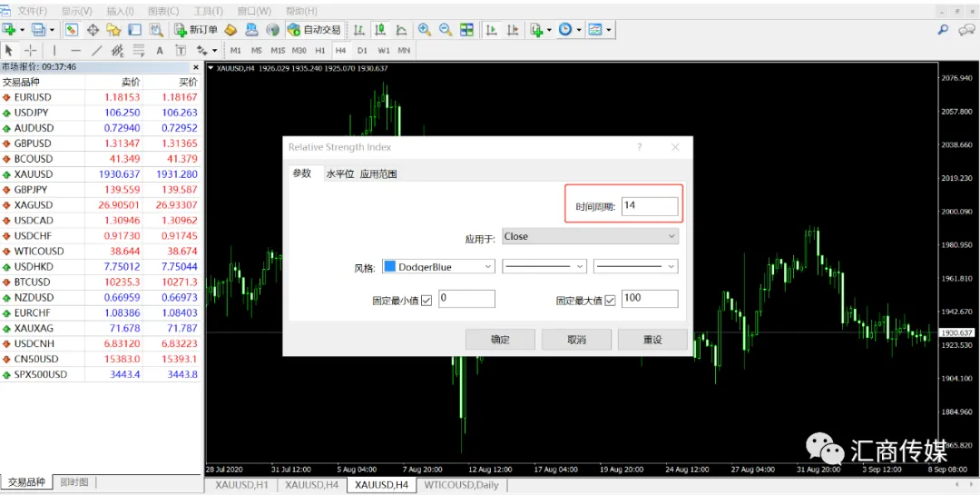
Task: Open the 应用于 Close dropdown
Action: [590, 236]
